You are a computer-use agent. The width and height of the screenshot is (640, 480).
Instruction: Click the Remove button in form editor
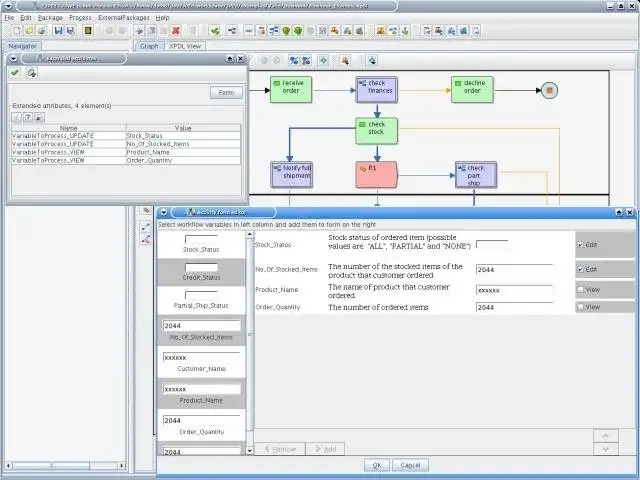(280, 449)
